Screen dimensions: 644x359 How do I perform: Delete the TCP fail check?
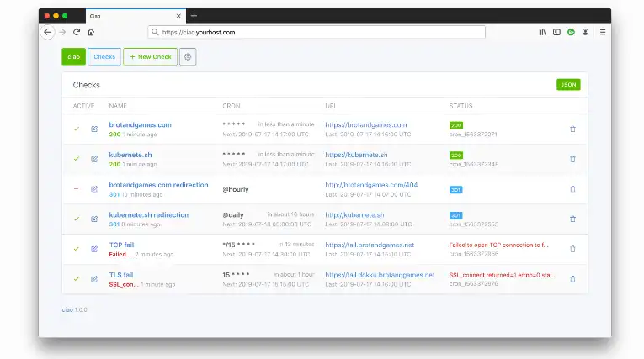point(572,249)
